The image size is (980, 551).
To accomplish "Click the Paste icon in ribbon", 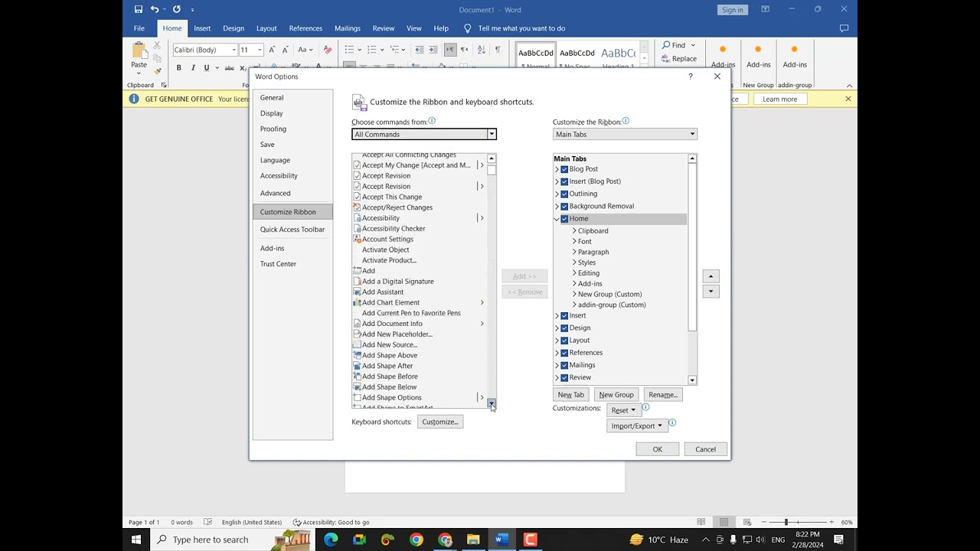I will click(x=139, y=51).
